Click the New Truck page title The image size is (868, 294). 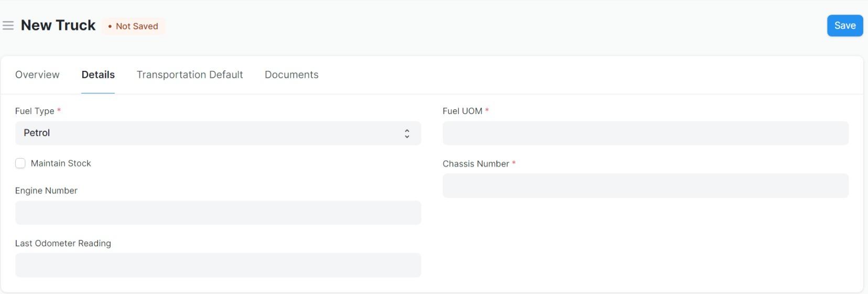pyautogui.click(x=58, y=25)
